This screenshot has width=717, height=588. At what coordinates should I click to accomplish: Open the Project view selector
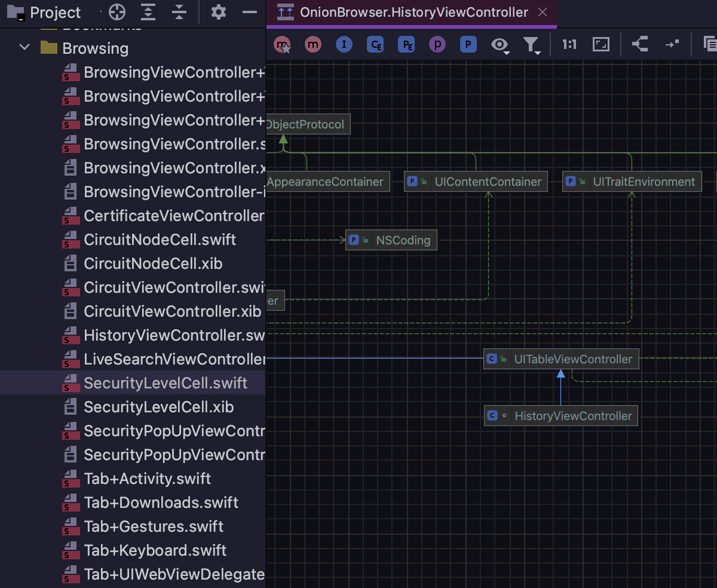(x=55, y=13)
